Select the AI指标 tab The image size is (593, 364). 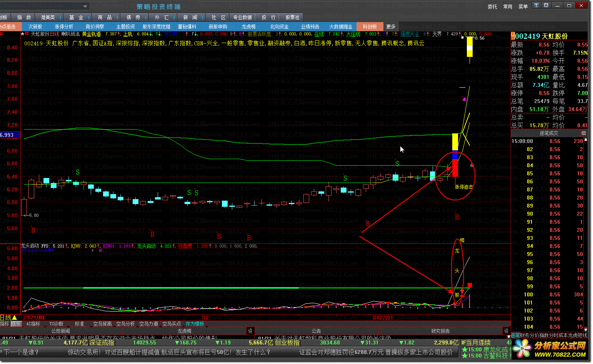point(33,324)
